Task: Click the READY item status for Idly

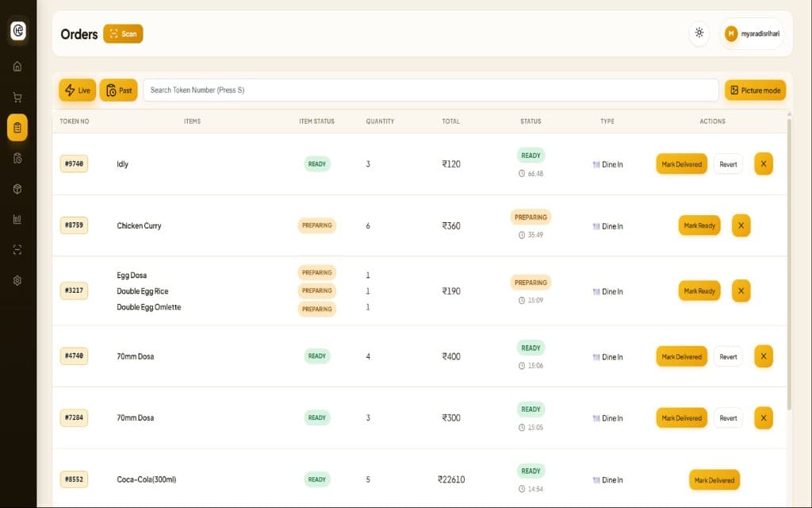Action: point(317,164)
